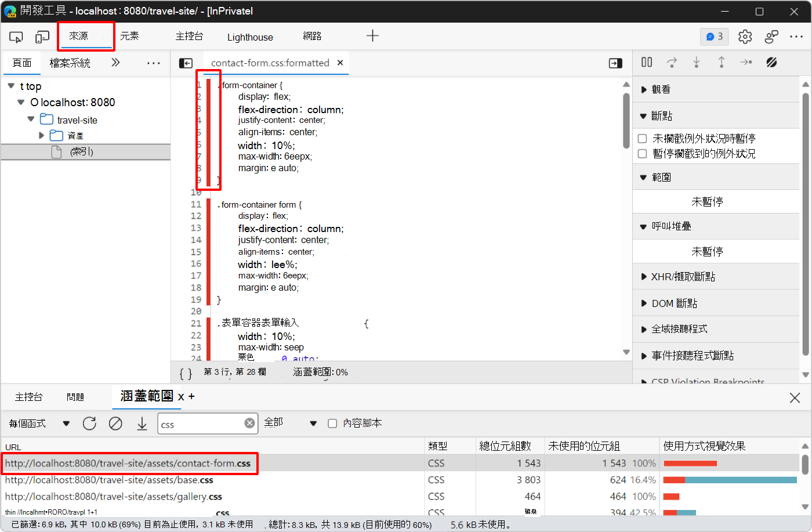Click the deactivate breakpoints icon
This screenshot has width=812, height=532.
pyautogui.click(x=771, y=61)
